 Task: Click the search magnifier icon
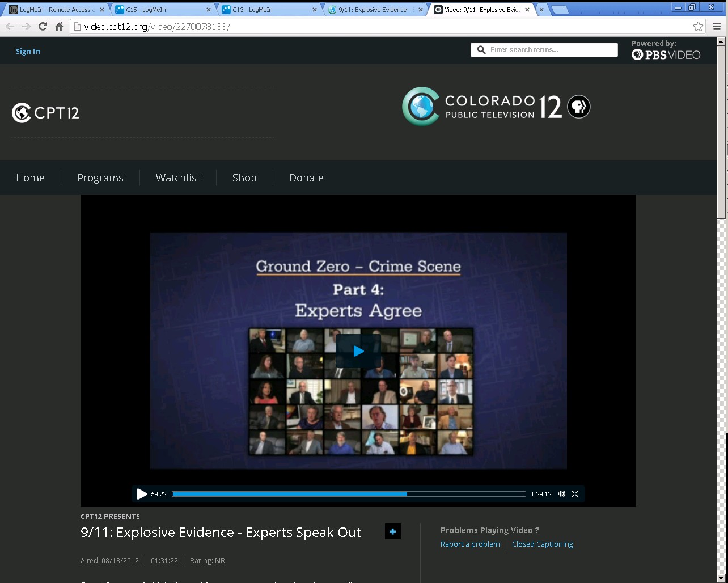pyautogui.click(x=481, y=50)
